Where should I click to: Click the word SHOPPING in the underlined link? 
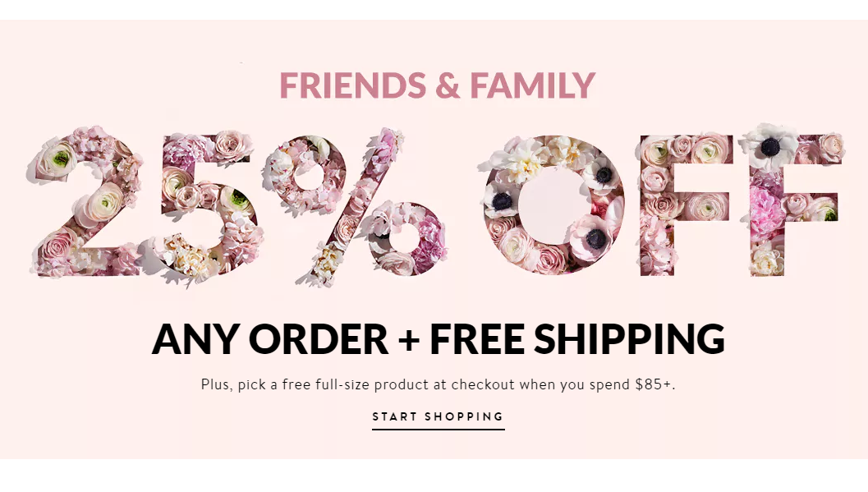tap(465, 416)
